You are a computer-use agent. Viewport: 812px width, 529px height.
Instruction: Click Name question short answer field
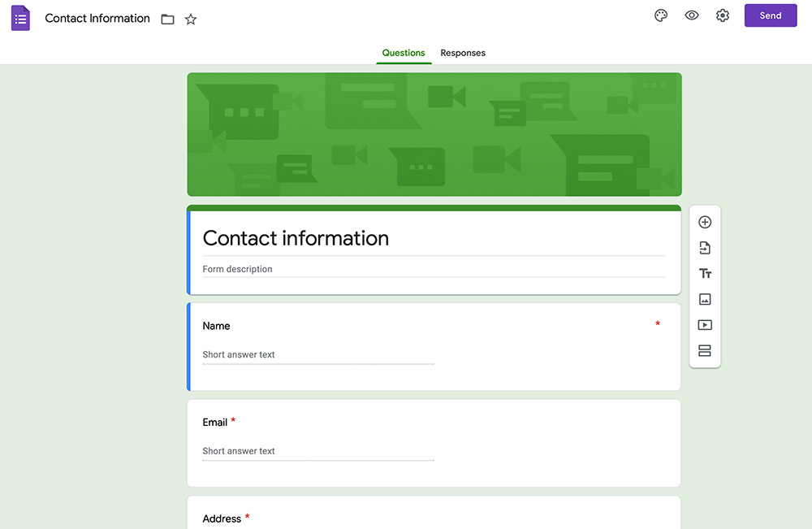[318, 355]
